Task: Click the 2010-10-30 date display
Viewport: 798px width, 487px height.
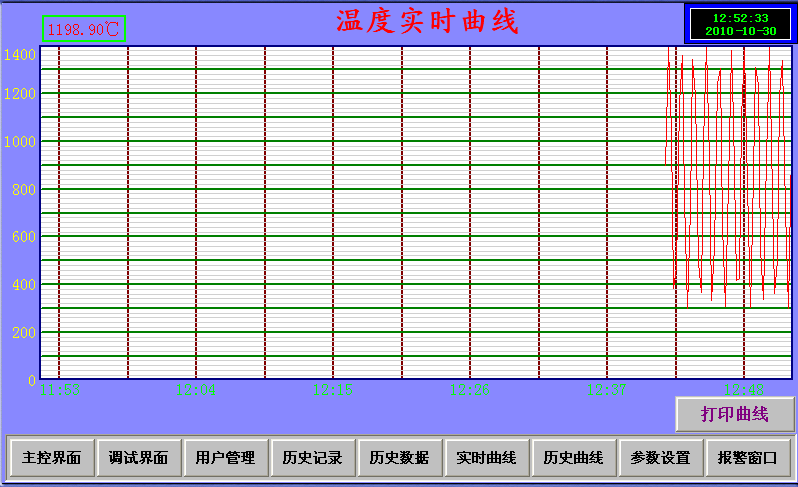Action: tap(740, 31)
